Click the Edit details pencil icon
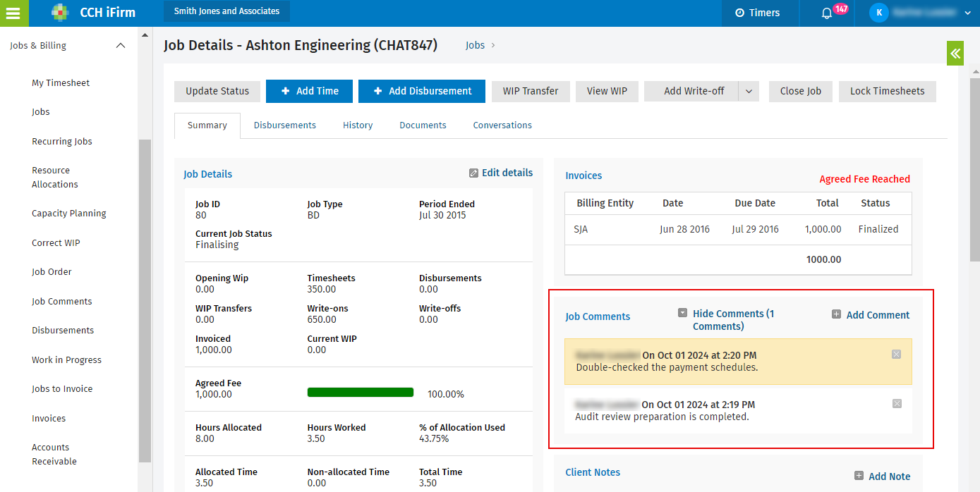Image resolution: width=980 pixels, height=492 pixels. (473, 173)
